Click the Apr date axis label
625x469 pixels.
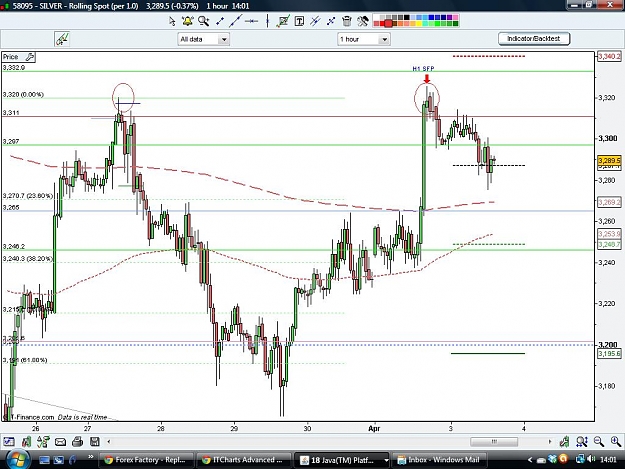coord(374,428)
